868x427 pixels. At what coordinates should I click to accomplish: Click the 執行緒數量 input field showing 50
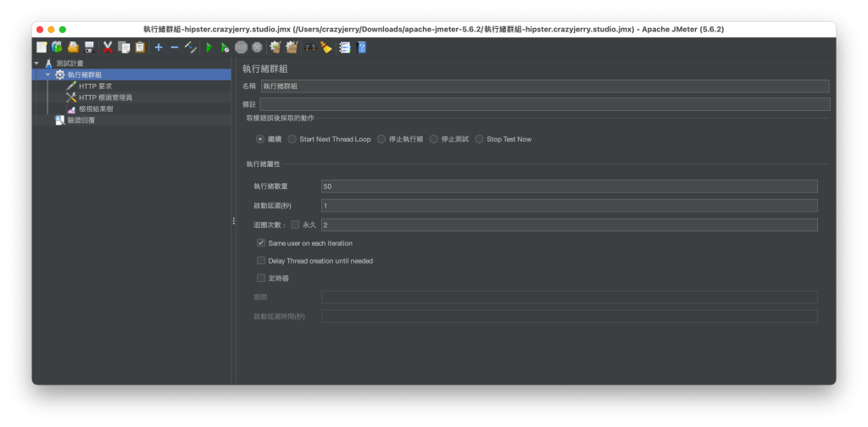click(x=569, y=186)
